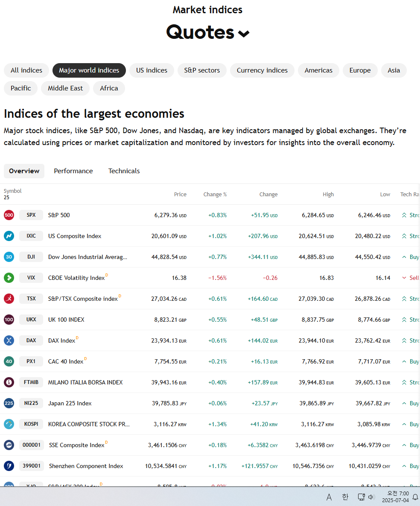The width and height of the screenshot is (420, 506).
Task: Open the IXIC ticker symbol link
Action: [31, 236]
